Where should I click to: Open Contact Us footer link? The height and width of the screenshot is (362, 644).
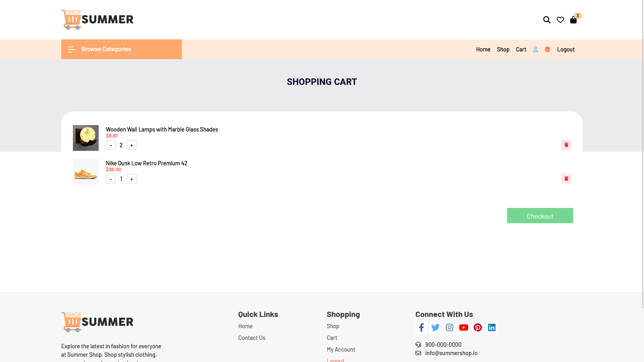pyautogui.click(x=252, y=338)
